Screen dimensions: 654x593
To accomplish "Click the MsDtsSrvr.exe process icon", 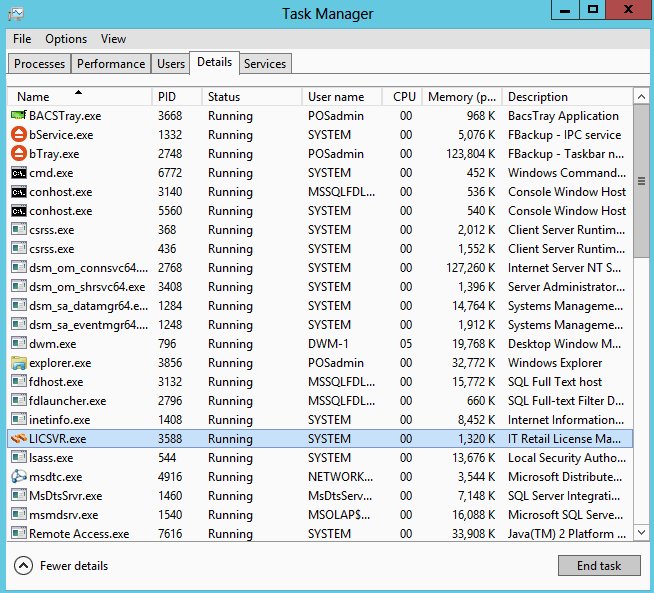I will pos(19,495).
